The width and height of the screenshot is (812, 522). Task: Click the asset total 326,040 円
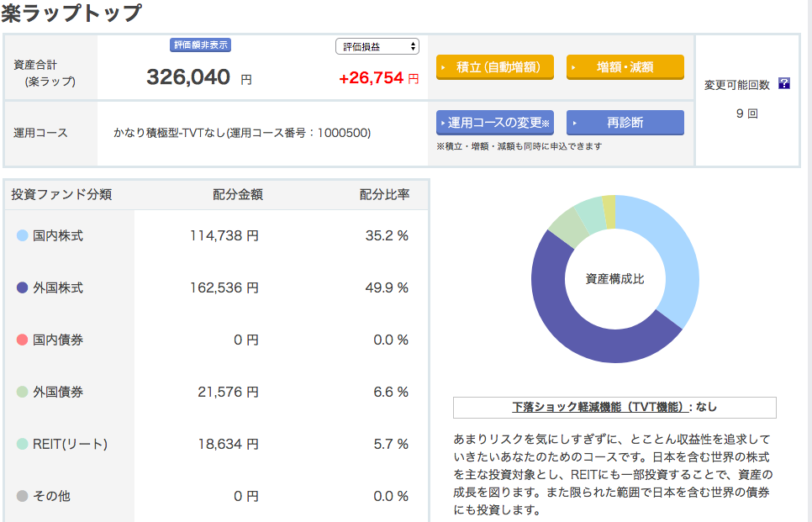point(199,77)
